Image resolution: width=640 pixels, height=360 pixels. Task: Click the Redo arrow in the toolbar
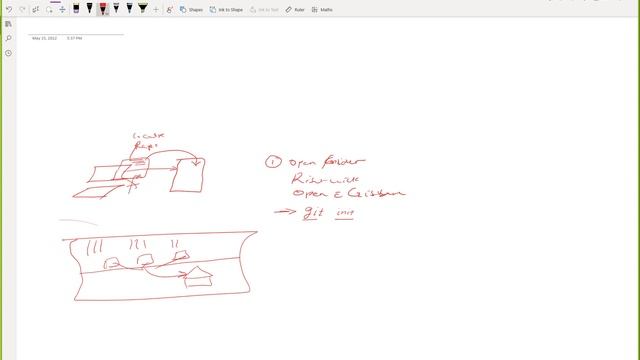[x=22, y=9]
